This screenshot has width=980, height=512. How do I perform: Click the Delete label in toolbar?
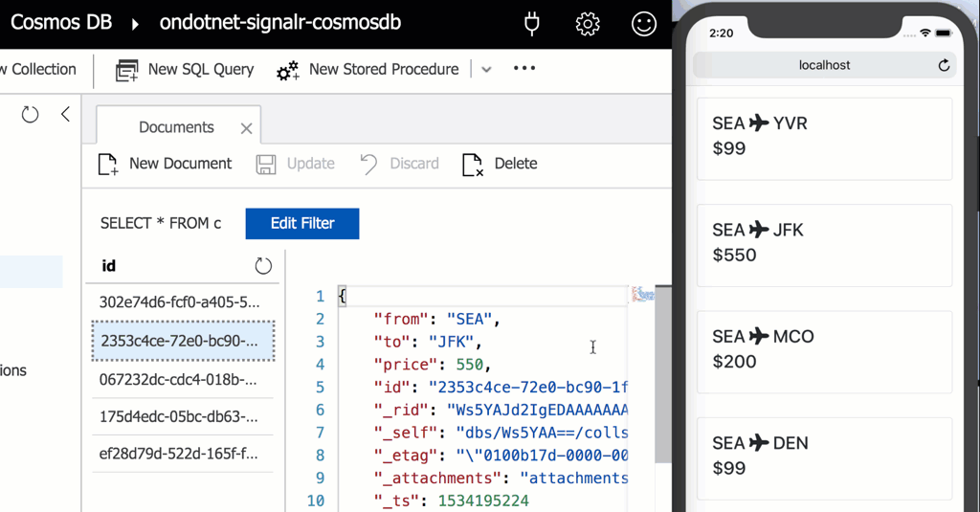tap(516, 164)
